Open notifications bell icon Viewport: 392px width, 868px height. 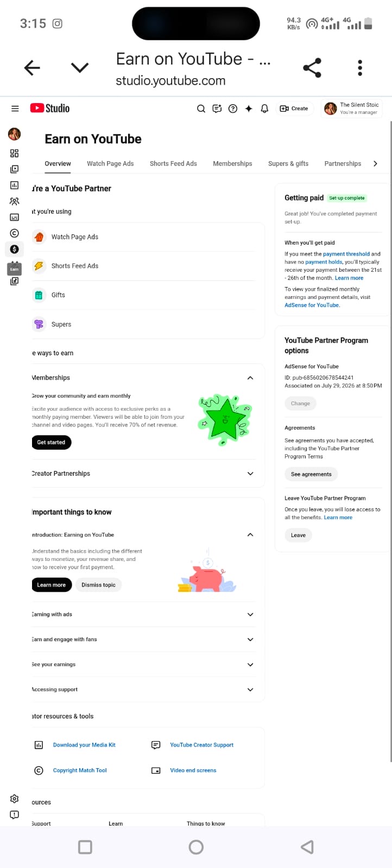click(264, 108)
